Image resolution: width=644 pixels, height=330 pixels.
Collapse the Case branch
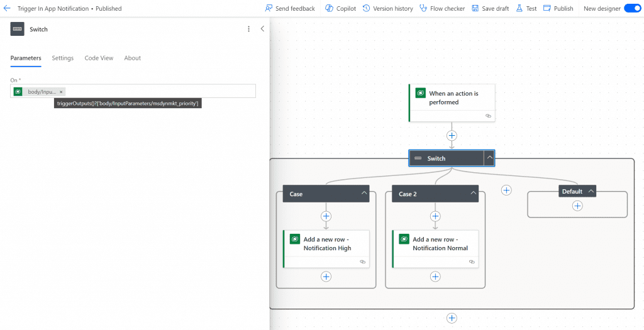[x=364, y=194]
